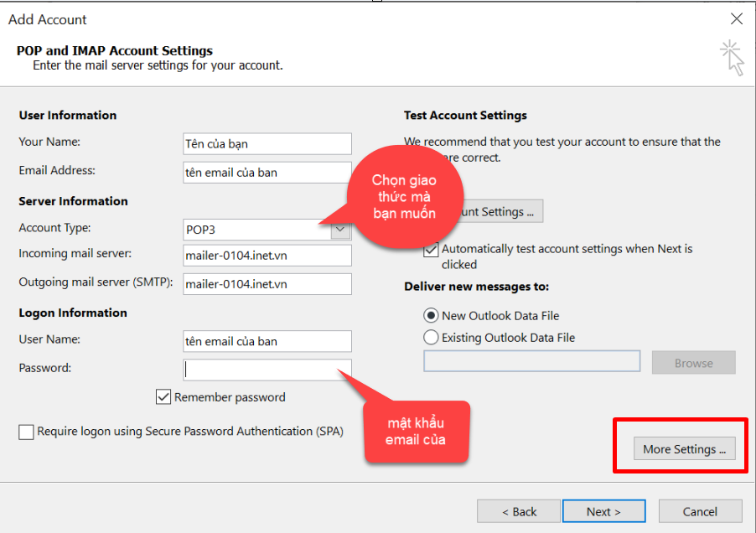Choose Existing Outlook Data File radio button
The width and height of the screenshot is (756, 533).
pyautogui.click(x=432, y=338)
